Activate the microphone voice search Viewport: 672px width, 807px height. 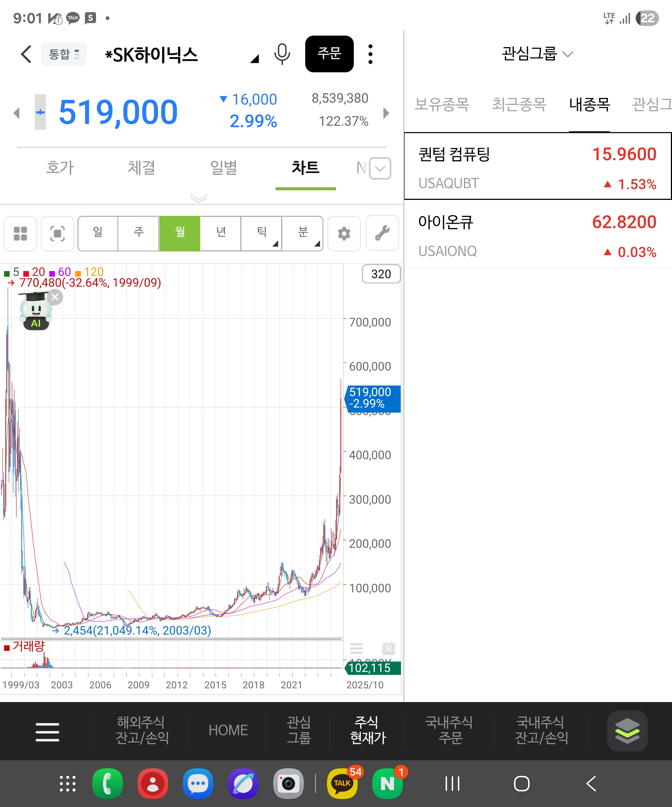pos(282,54)
